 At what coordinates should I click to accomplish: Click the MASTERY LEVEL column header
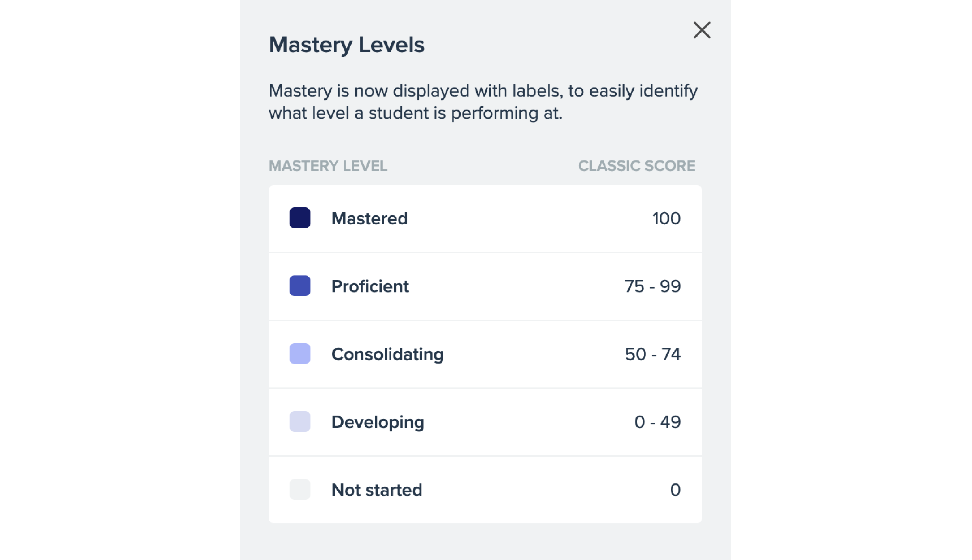click(328, 166)
